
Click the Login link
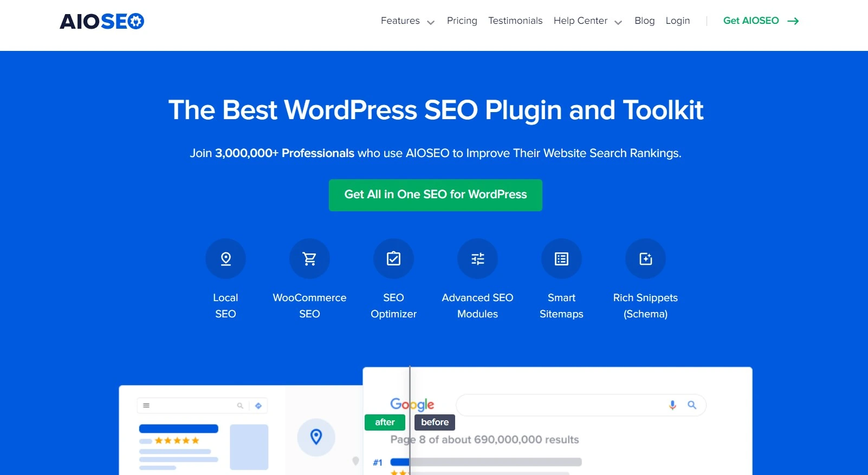click(677, 21)
